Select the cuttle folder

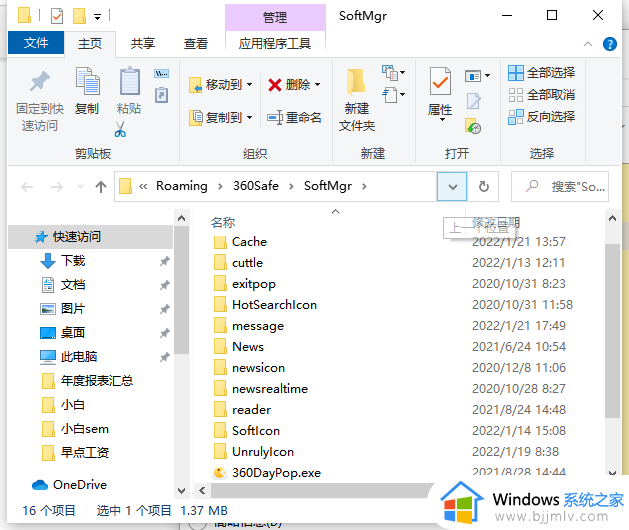coord(238,263)
